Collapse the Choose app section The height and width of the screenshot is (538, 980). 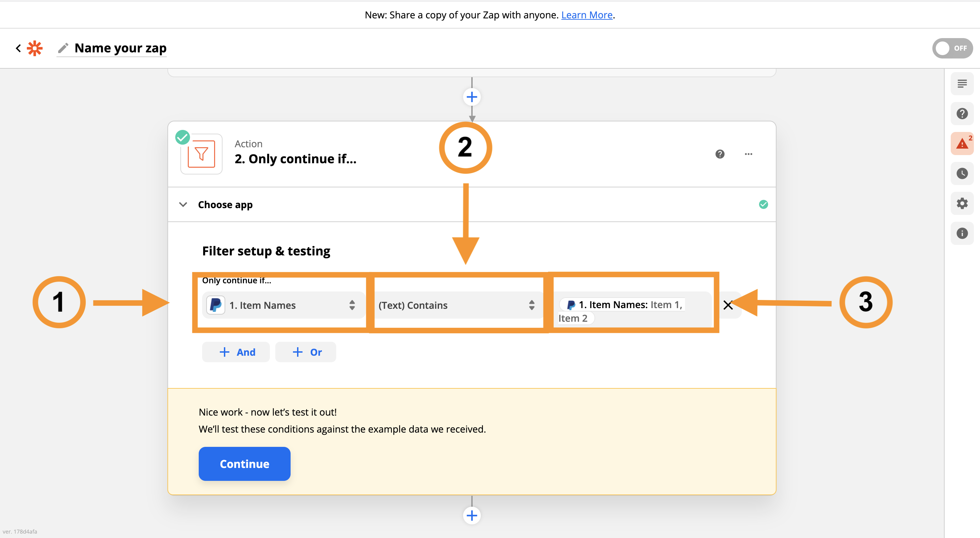tap(183, 204)
